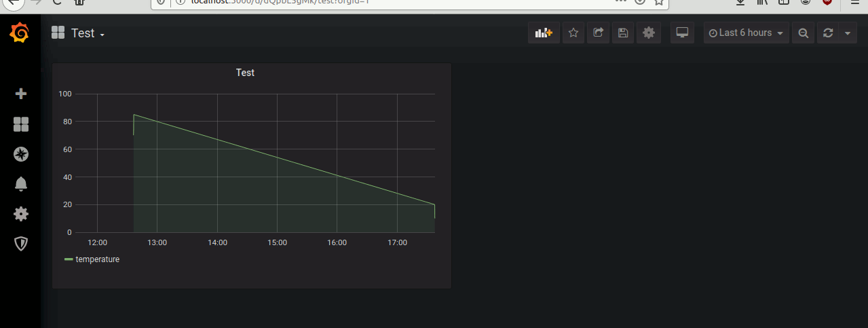The image size is (868, 328).
Task: Click the Add panel icon
Action: [544, 33]
